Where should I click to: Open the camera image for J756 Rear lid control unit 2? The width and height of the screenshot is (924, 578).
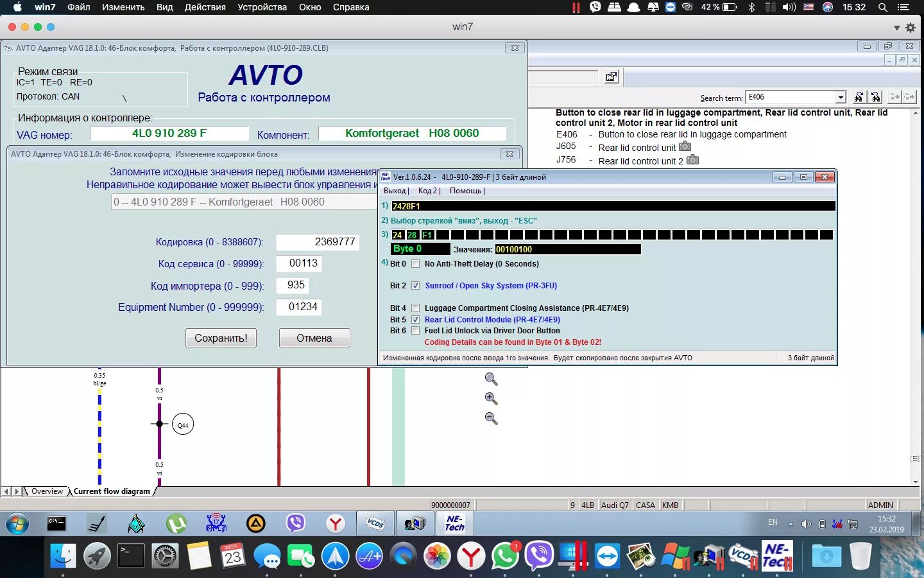point(692,160)
